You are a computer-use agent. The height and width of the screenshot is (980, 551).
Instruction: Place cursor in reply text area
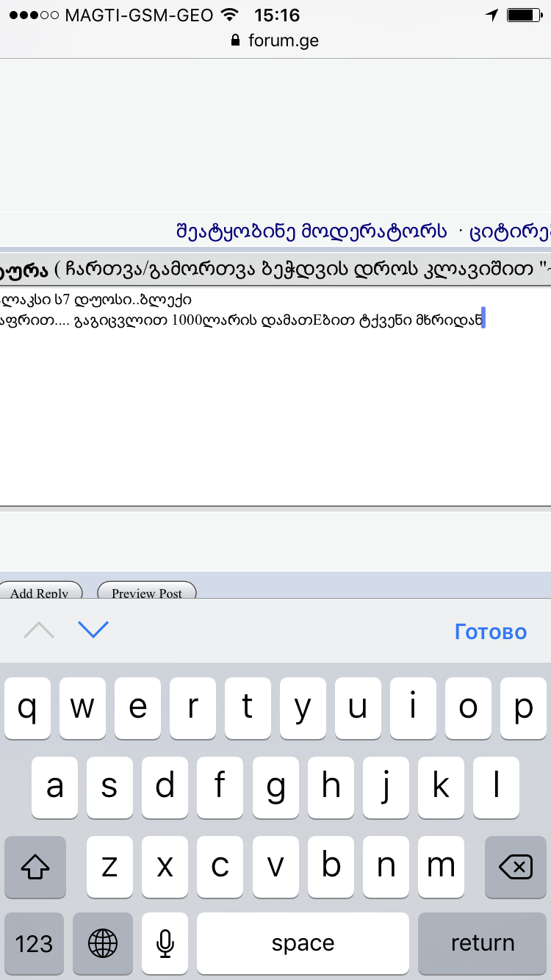coord(275,397)
